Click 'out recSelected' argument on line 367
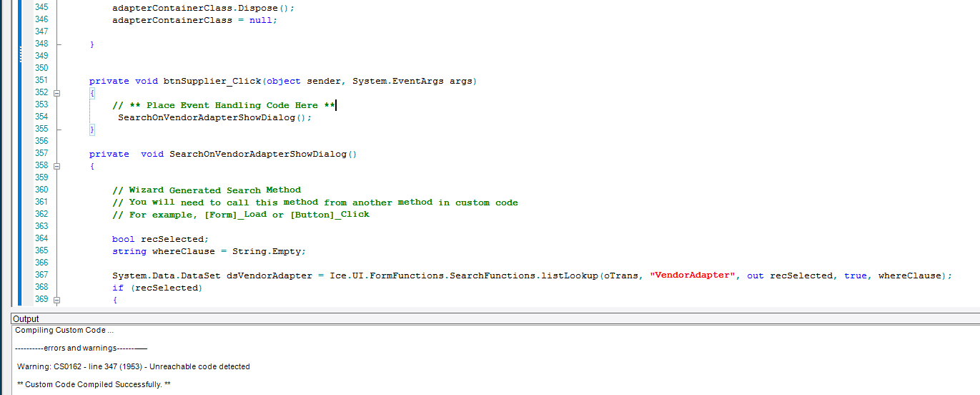Image resolution: width=980 pixels, height=395 pixels. [790, 275]
